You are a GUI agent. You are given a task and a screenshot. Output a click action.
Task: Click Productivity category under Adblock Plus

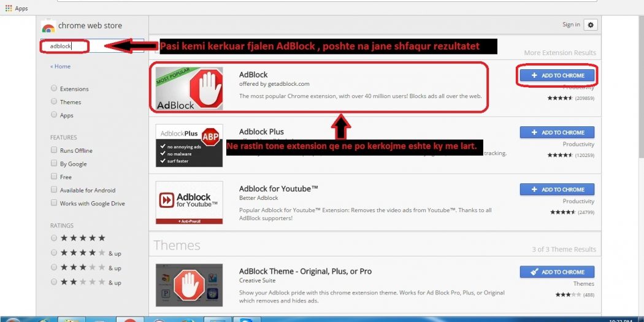(x=579, y=145)
